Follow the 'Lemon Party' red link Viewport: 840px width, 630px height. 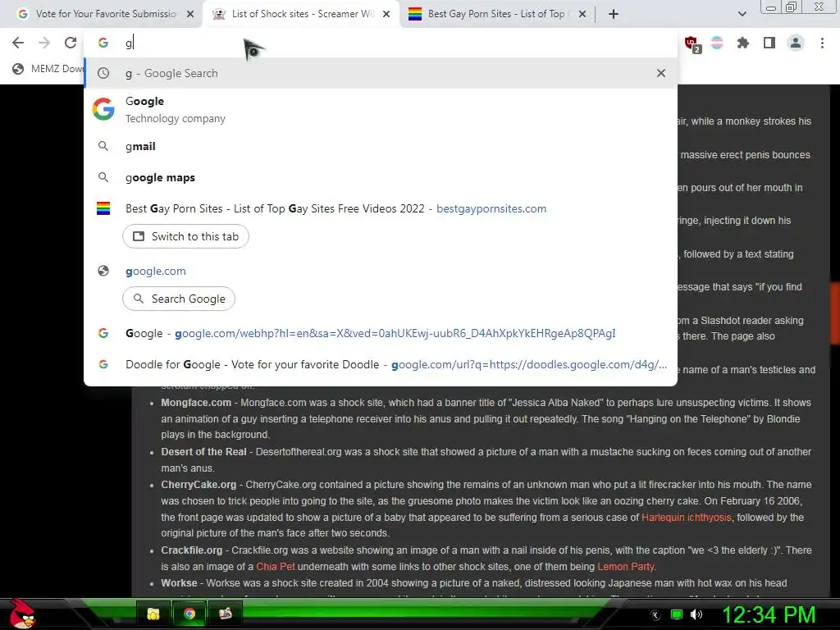click(x=626, y=566)
